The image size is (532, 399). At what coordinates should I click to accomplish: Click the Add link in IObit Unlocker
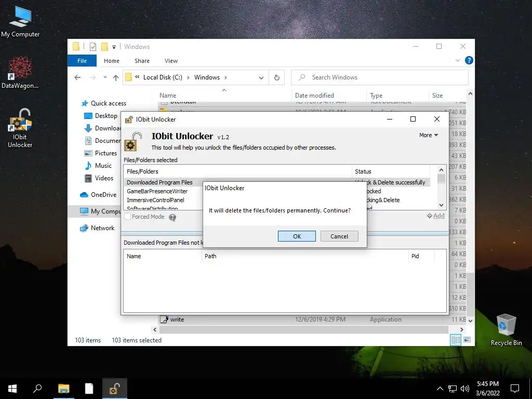(436, 216)
